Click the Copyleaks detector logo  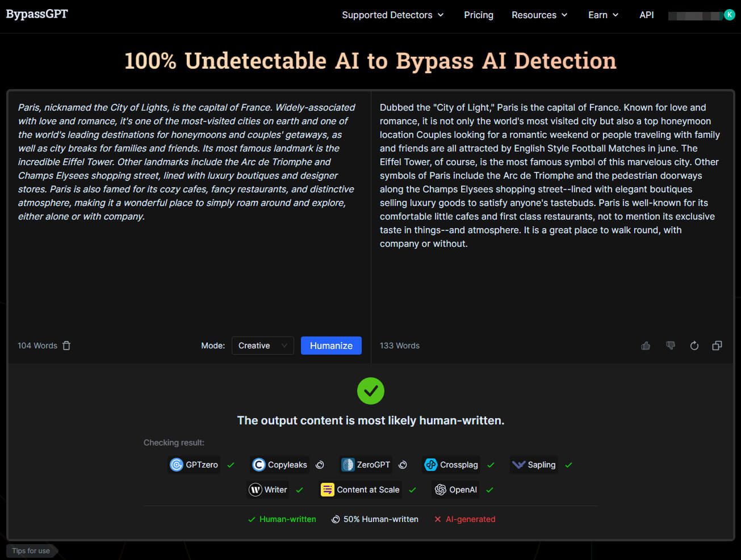click(259, 465)
